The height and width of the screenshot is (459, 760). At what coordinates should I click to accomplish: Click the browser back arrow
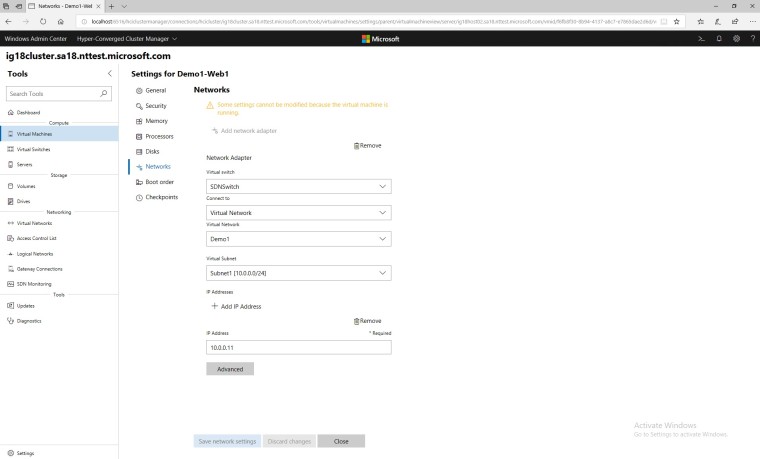(8, 21)
